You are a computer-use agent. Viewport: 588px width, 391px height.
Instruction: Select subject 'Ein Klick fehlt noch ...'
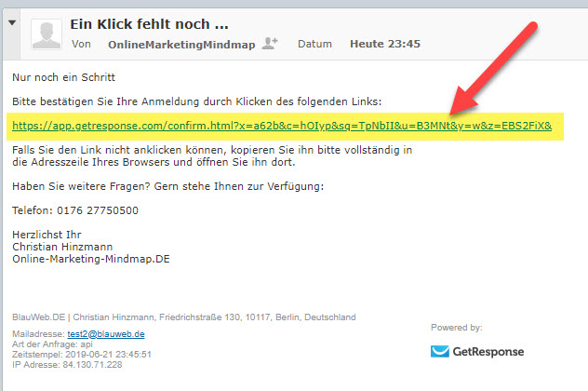point(149,24)
